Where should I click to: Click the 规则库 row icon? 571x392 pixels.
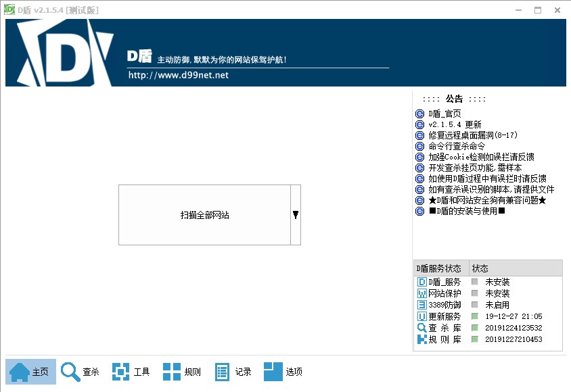click(421, 339)
